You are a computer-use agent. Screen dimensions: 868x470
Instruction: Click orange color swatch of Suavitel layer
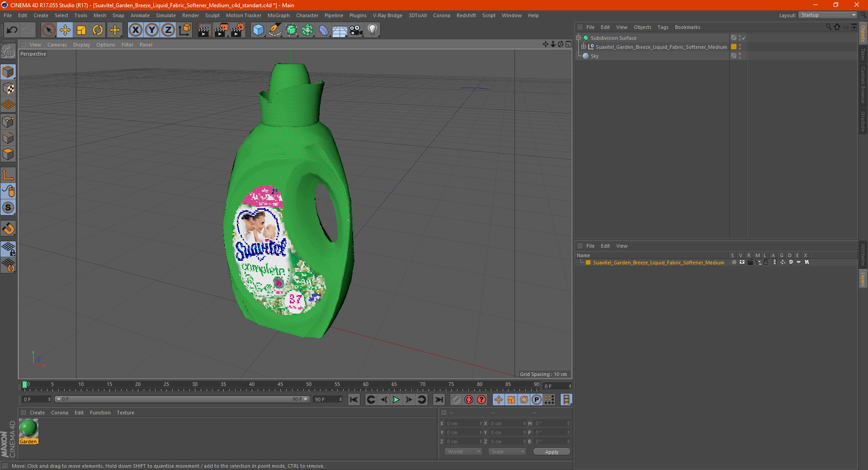tap(588, 263)
